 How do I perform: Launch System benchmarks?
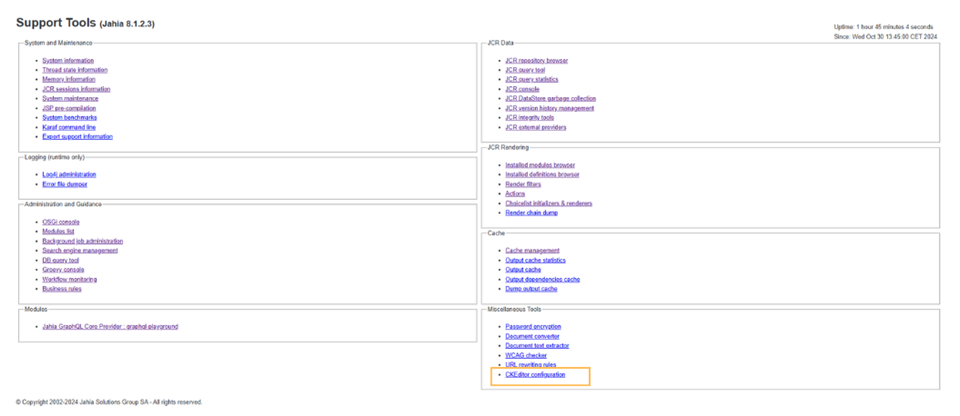(69, 118)
